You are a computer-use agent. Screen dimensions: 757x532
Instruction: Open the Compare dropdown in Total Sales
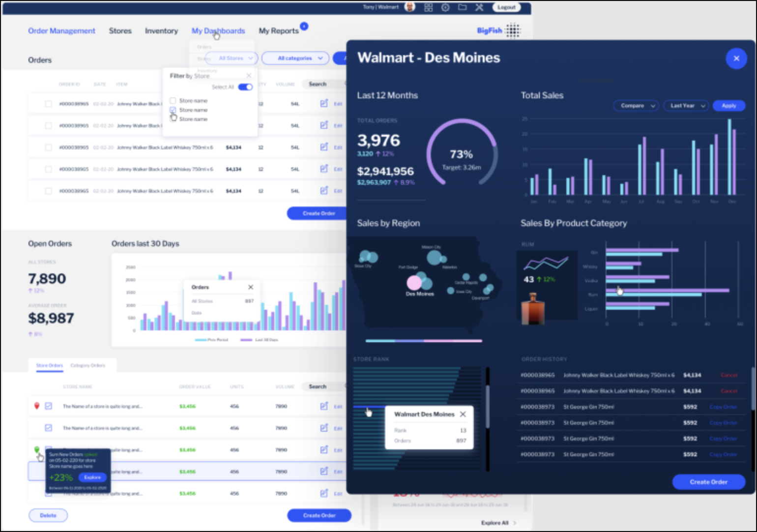point(636,106)
